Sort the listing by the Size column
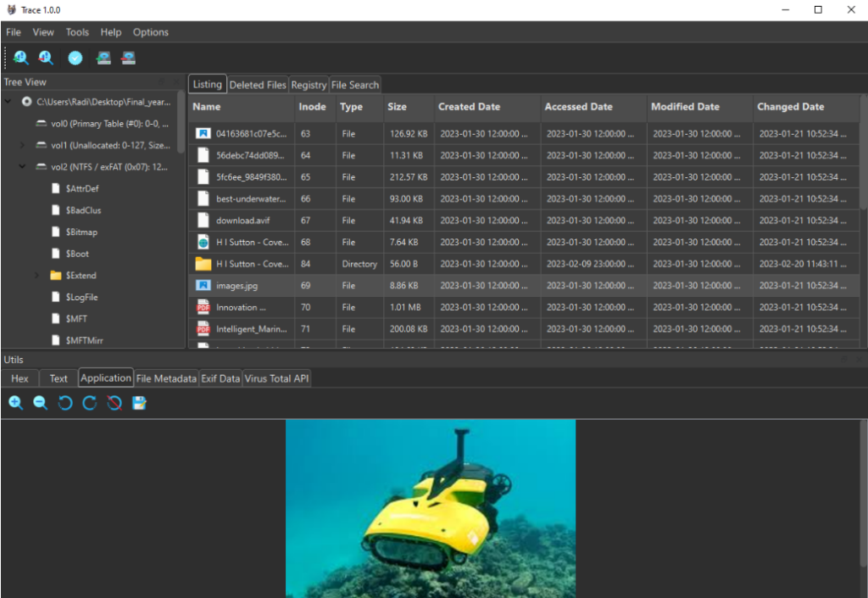The height and width of the screenshot is (598, 868). pyautogui.click(x=409, y=107)
